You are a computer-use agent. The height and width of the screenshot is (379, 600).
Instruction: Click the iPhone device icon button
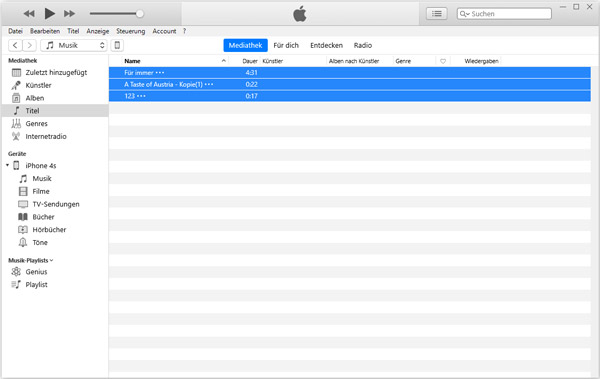coord(117,45)
